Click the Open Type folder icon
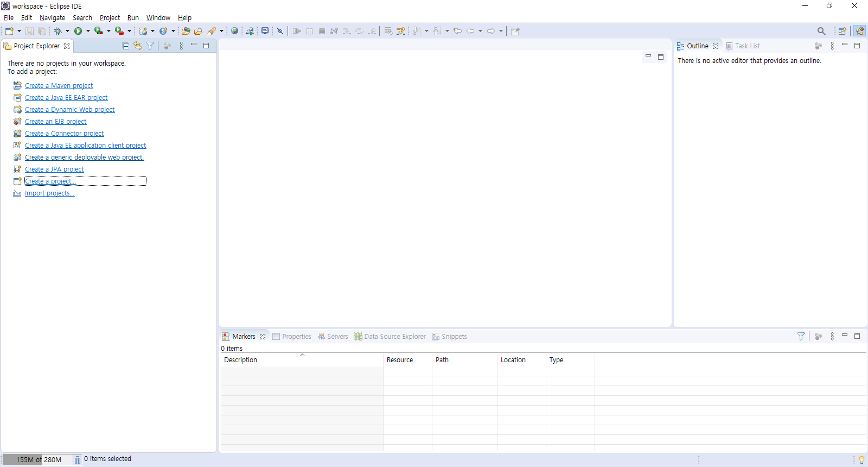 tap(186, 31)
